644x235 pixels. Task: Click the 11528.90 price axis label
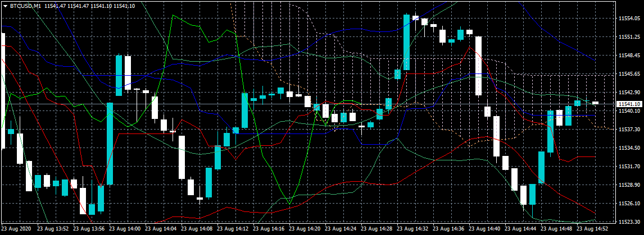tap(629, 185)
